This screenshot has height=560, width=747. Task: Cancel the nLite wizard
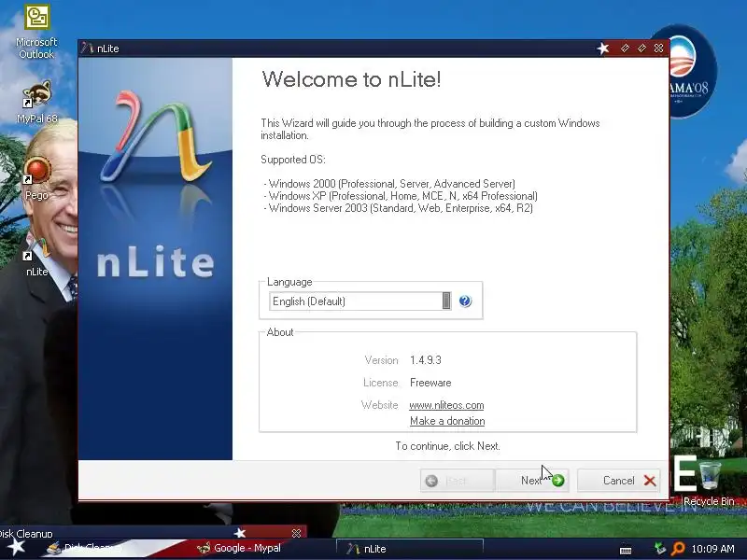(619, 481)
